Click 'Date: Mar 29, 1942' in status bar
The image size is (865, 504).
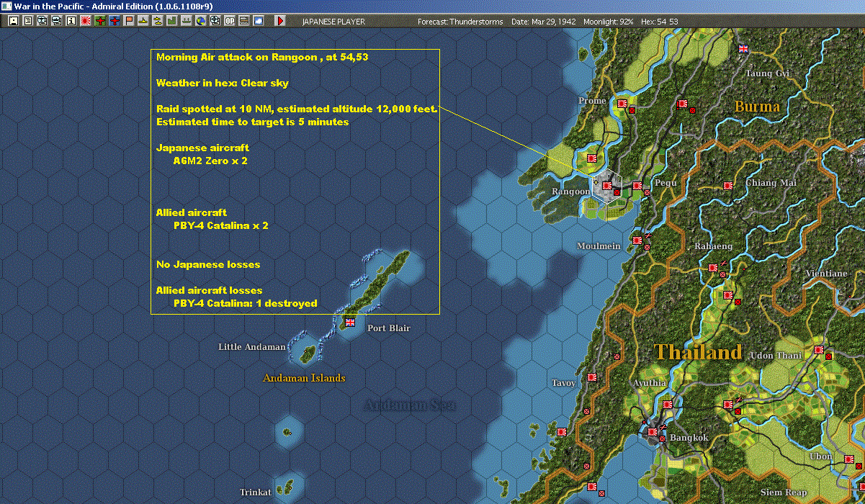pyautogui.click(x=543, y=22)
